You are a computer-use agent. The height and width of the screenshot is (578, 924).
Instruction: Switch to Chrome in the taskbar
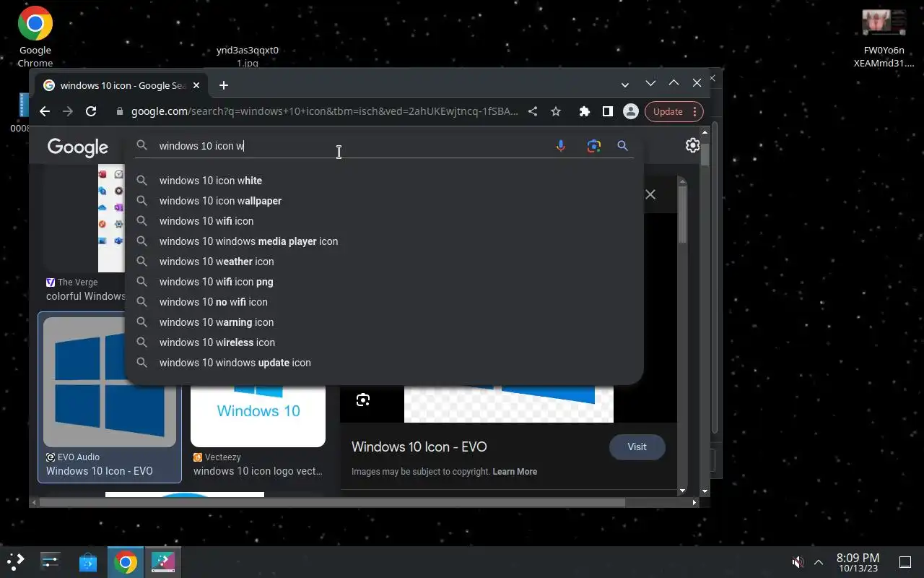(126, 561)
